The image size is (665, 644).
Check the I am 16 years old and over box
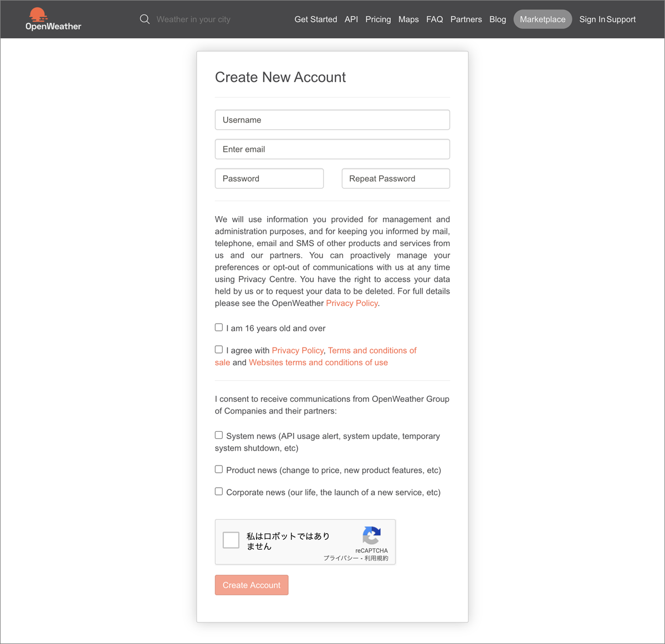tap(219, 328)
